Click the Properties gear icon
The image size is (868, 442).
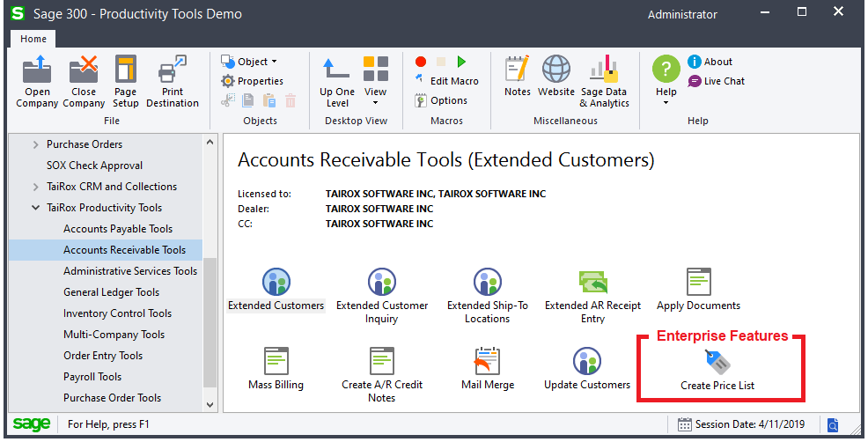(227, 81)
